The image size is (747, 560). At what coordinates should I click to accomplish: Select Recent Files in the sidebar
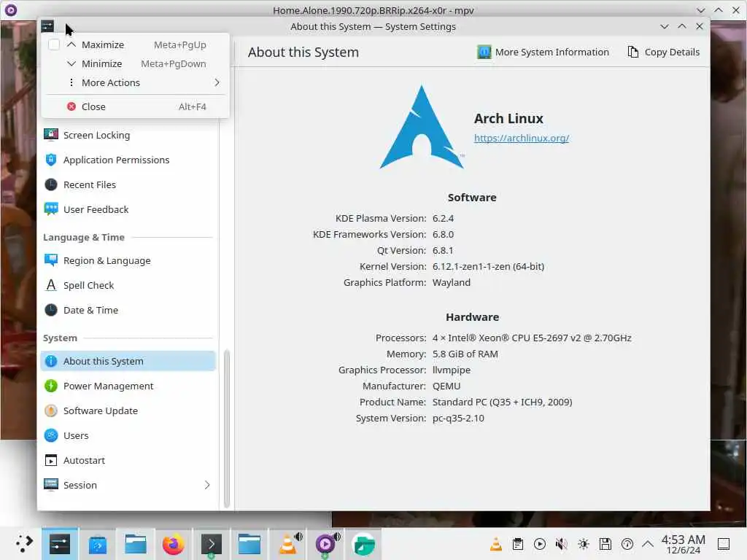pyautogui.click(x=128, y=184)
